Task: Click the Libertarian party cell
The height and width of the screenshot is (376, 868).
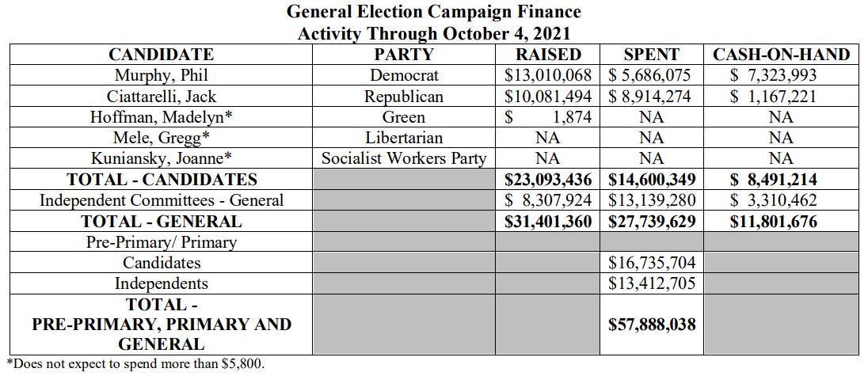Action: (x=404, y=138)
